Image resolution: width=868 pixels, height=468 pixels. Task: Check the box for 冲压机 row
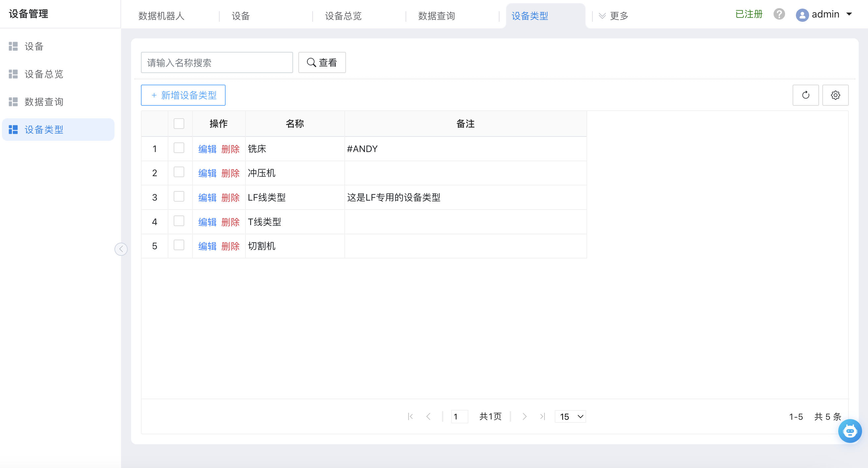coord(179,172)
